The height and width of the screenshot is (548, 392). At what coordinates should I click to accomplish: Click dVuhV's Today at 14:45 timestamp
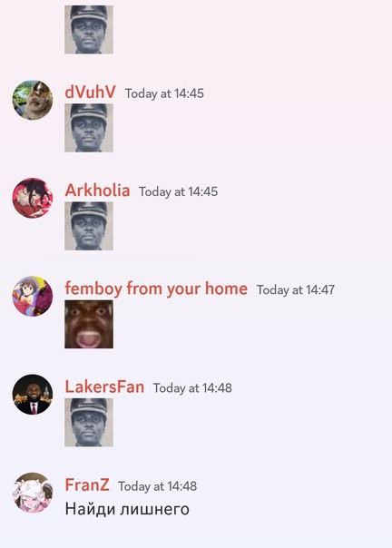(164, 93)
